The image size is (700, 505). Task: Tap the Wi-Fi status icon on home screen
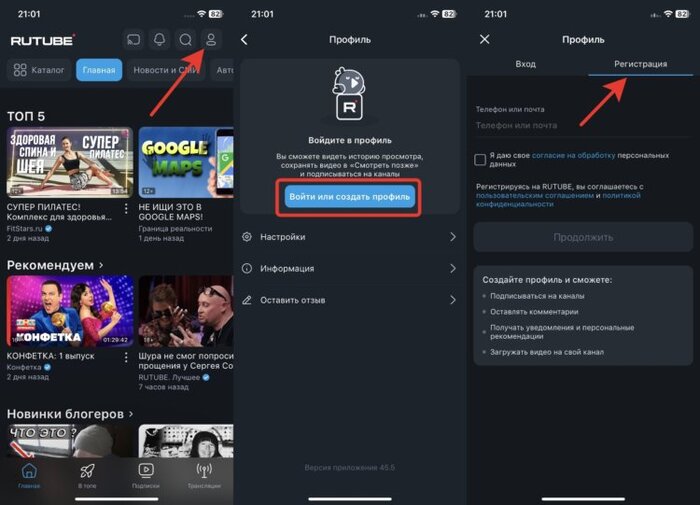click(202, 14)
